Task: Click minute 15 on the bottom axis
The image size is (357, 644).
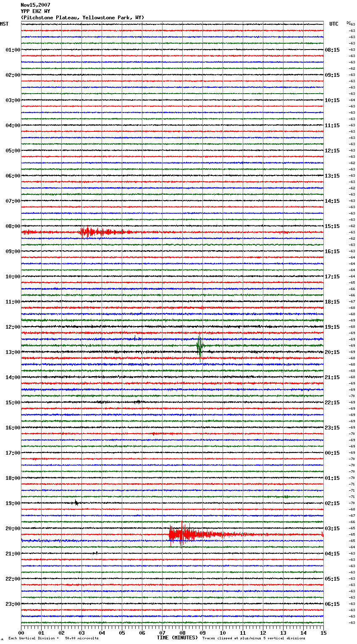Action: click(323, 633)
